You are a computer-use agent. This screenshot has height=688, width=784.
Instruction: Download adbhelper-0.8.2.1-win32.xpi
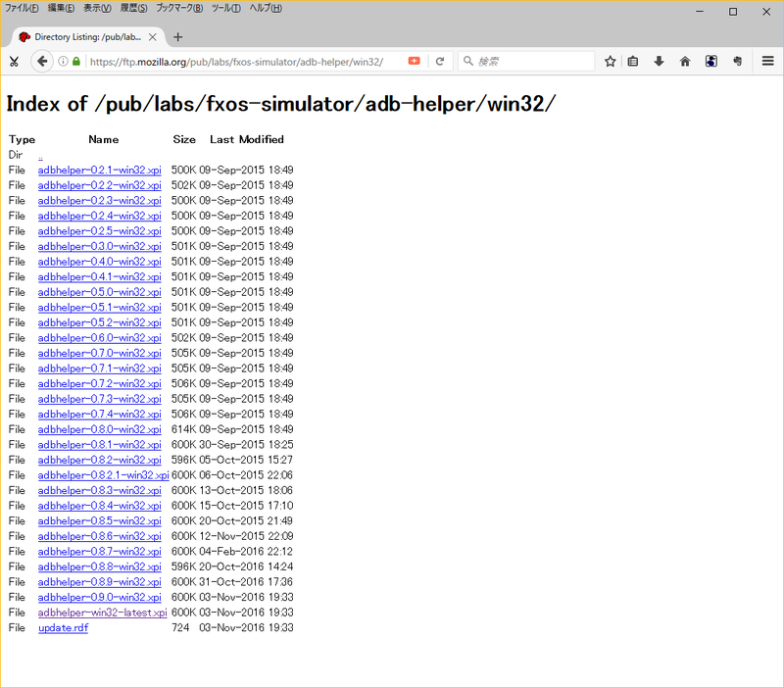(x=104, y=475)
